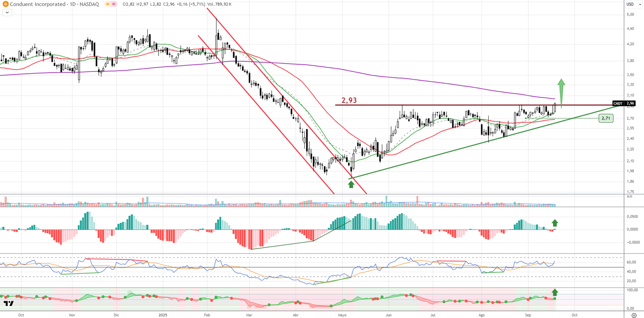Click the Conduent orange symbol logo icon
Image resolution: width=644 pixels, height=318 pixels.
pyautogui.click(x=6, y=4)
